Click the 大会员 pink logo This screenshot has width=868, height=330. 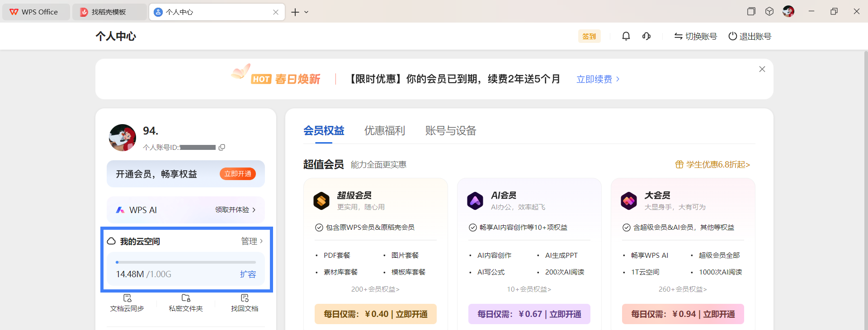629,201
